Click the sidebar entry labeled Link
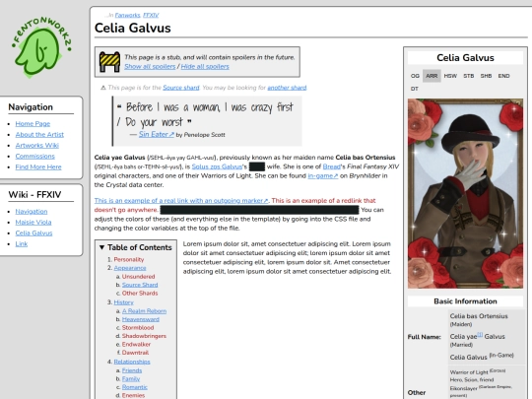This screenshot has width=532, height=399. 22,244
